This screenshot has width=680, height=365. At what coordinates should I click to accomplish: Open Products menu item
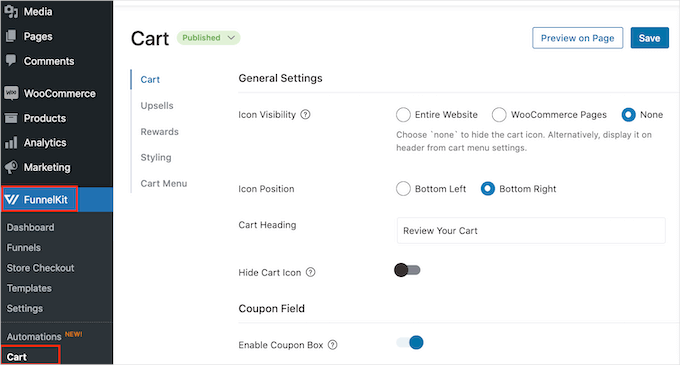click(45, 118)
